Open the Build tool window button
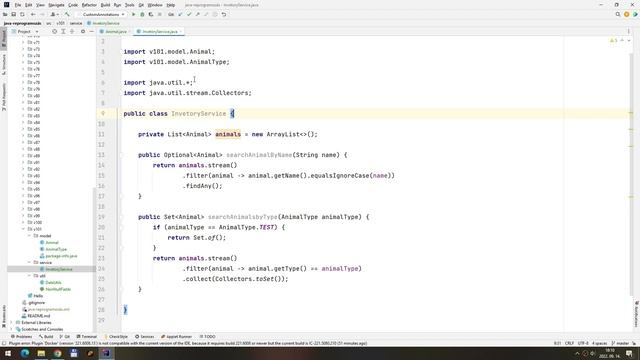640x360 pixels. pyautogui.click(x=46, y=337)
